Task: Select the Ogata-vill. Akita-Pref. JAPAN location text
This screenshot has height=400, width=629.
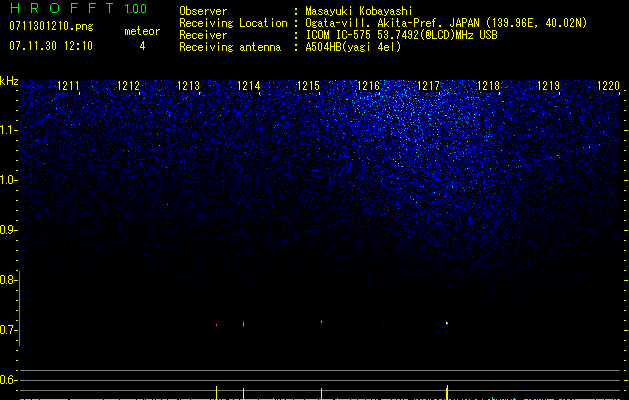Action: 446,23
